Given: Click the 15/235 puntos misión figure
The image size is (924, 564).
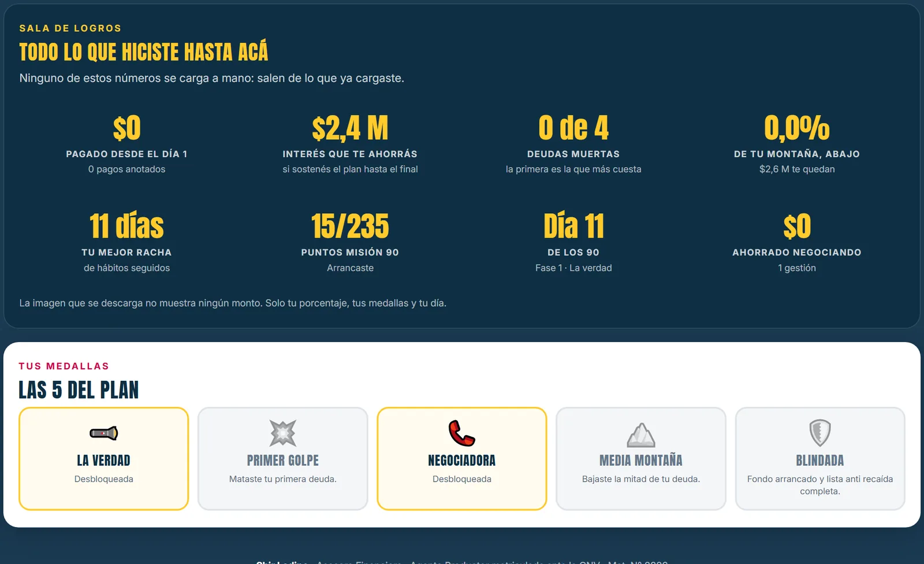Looking at the screenshot, I should click(350, 226).
